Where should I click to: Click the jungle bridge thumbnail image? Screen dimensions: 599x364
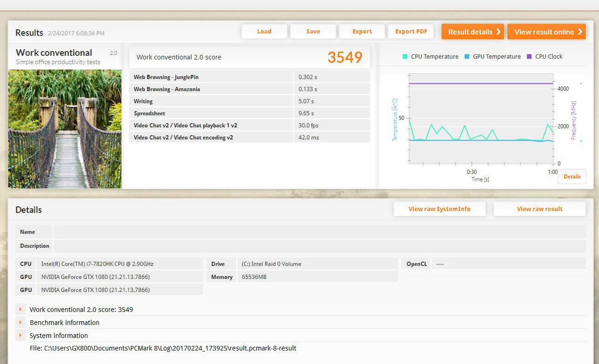tap(65, 129)
